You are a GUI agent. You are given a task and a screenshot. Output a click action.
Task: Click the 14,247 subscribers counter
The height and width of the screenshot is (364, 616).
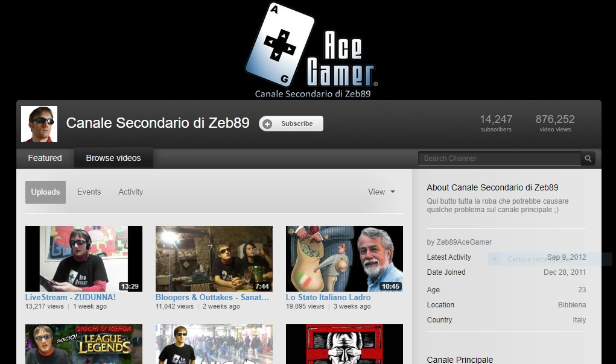click(x=496, y=123)
